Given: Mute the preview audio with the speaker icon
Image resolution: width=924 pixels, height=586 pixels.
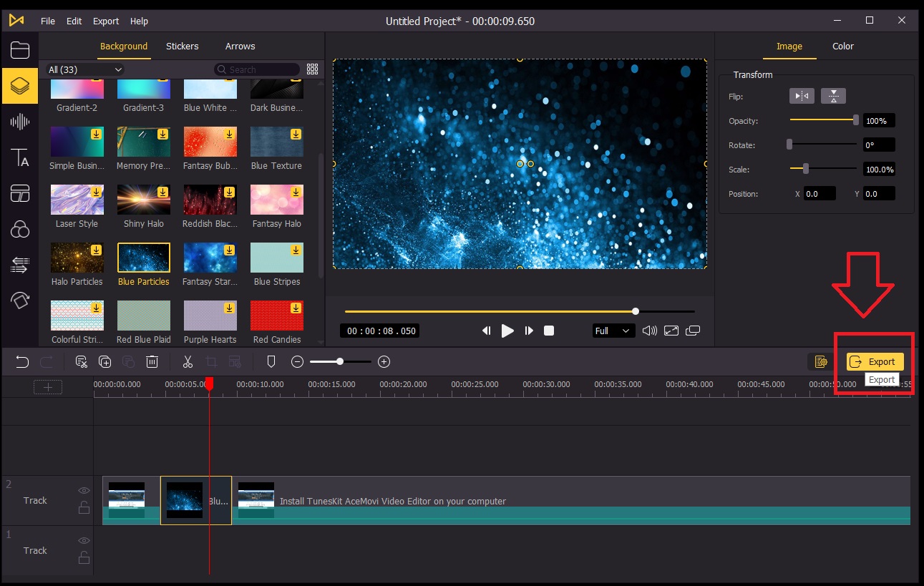Looking at the screenshot, I should point(650,330).
